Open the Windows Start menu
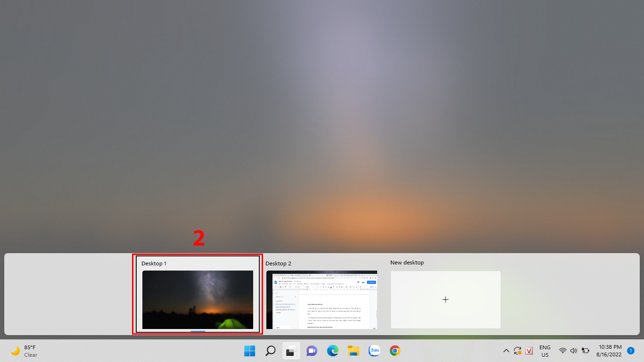 click(249, 351)
